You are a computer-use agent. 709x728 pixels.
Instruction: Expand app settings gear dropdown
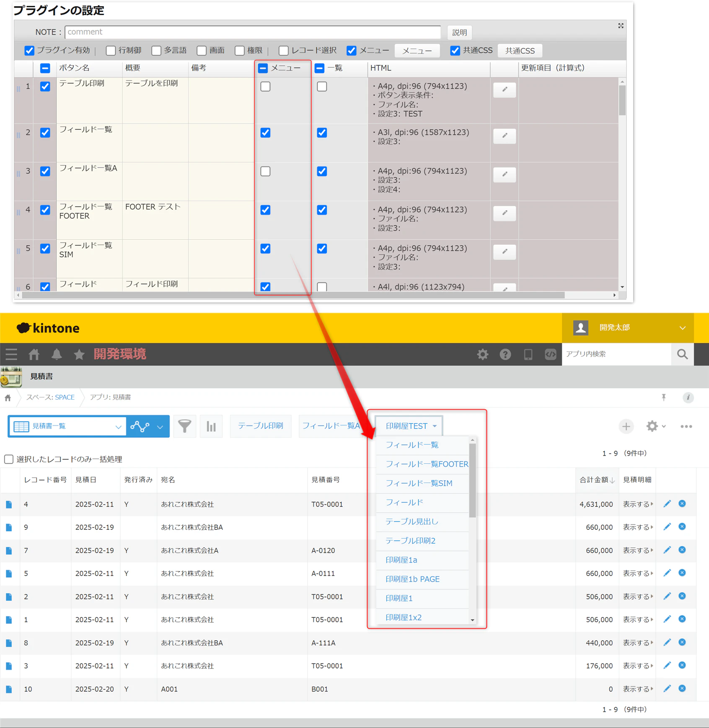(x=656, y=426)
